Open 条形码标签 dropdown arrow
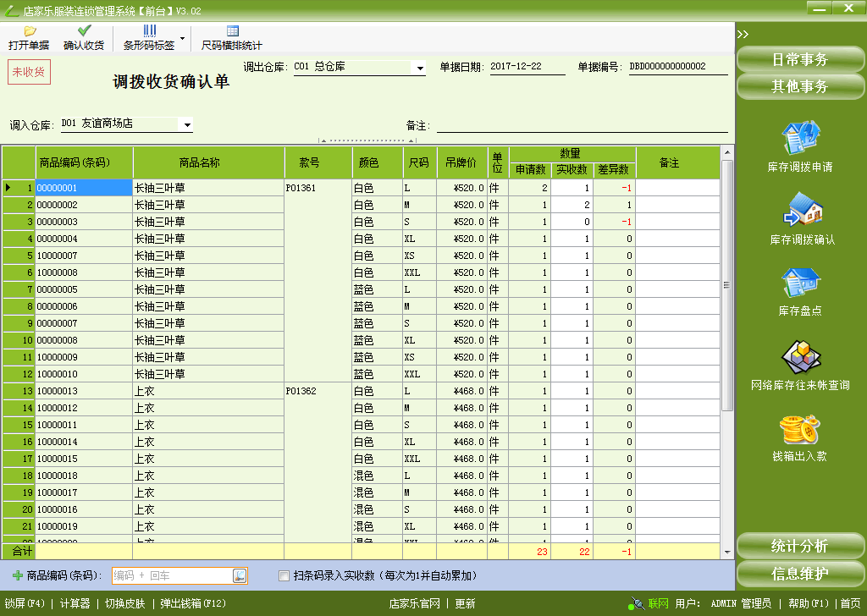The height and width of the screenshot is (616, 867). click(183, 39)
